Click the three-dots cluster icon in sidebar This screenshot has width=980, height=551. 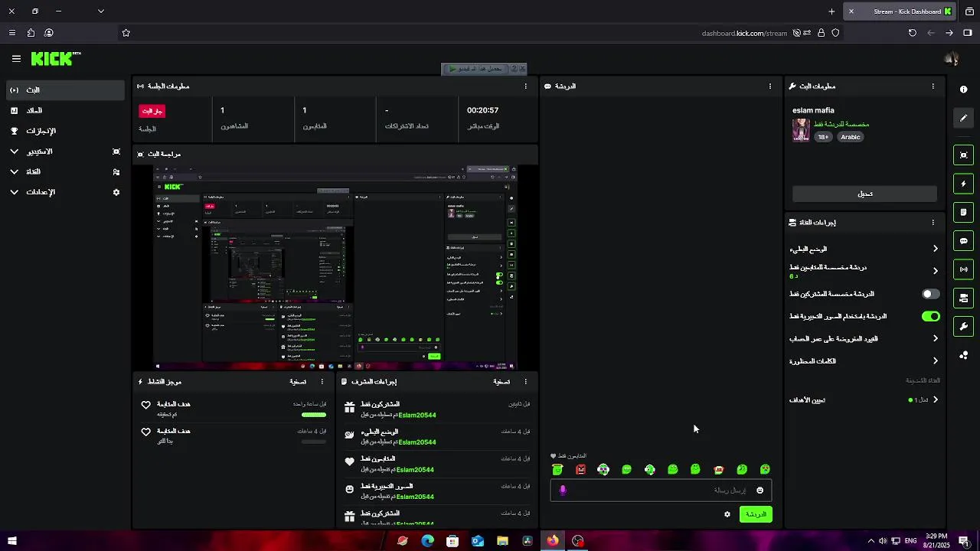coord(963,355)
